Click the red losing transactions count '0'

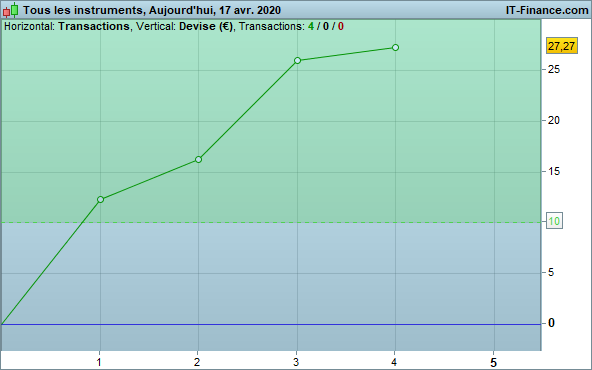341,26
